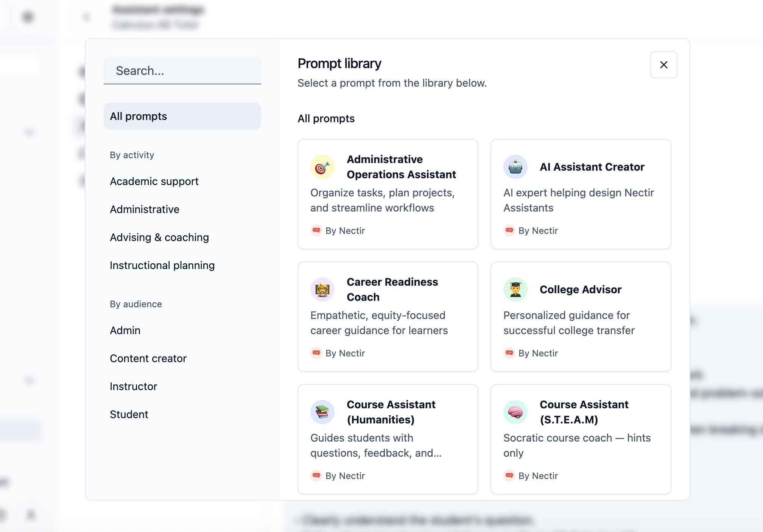Click the brain icon on Course Assistant (S.T.E.A.M)
Screen dimensions: 763x532
(x=515, y=412)
